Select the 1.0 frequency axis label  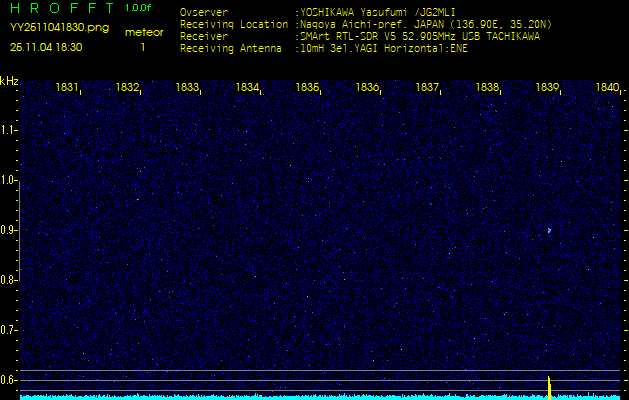point(9,180)
